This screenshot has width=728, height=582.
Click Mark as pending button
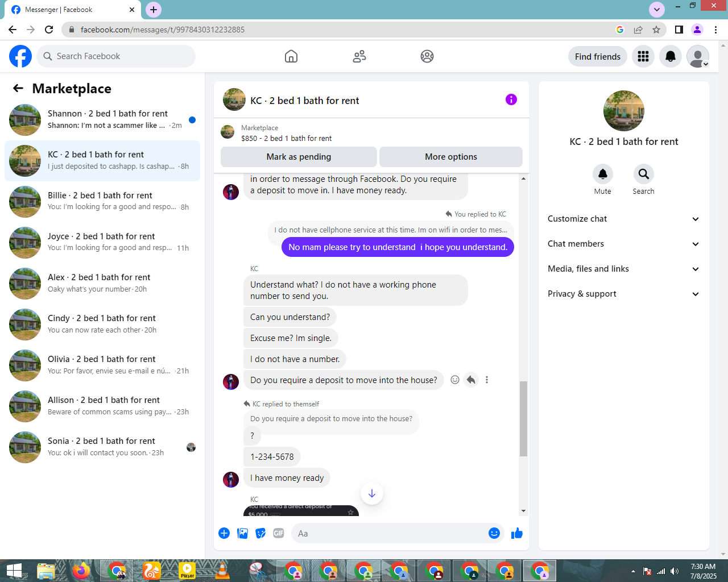[299, 157]
